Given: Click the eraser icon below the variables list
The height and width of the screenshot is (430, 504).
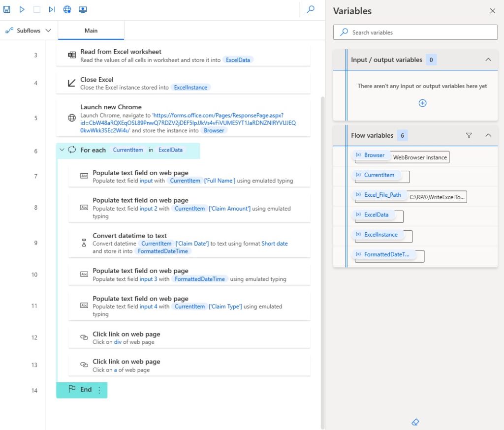Looking at the screenshot, I should [x=415, y=422].
